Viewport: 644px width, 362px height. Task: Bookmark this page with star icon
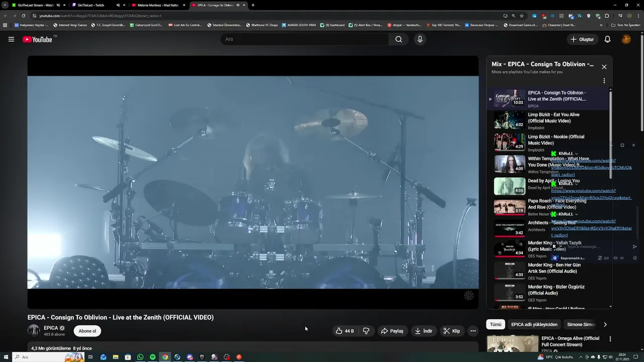pyautogui.click(x=522, y=16)
